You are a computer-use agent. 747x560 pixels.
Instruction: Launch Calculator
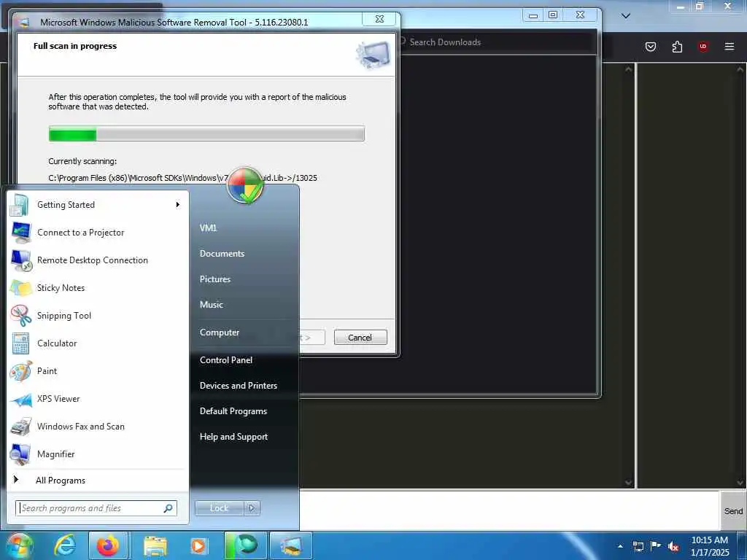[x=98, y=343]
